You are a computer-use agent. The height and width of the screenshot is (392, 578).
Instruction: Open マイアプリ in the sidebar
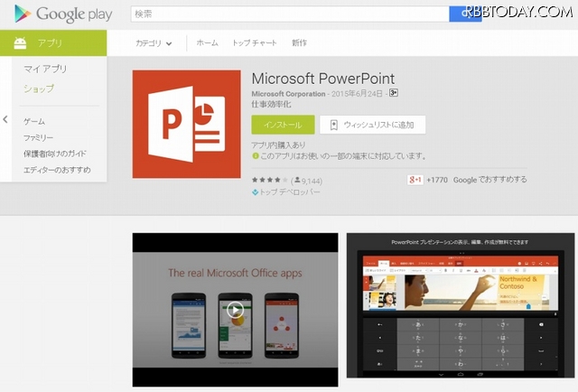coord(45,69)
